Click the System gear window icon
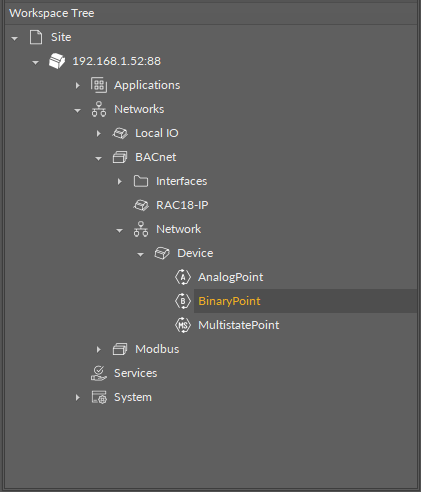The height and width of the screenshot is (492, 421). [99, 397]
